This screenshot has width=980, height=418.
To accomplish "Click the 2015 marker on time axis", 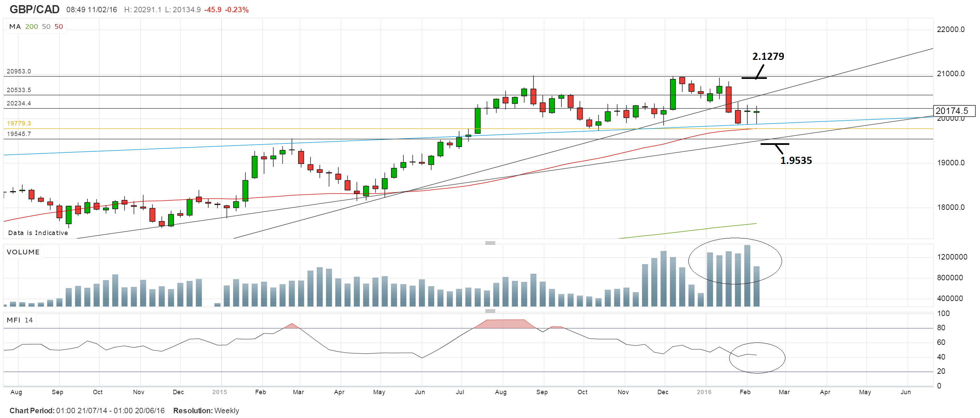I will click(x=219, y=392).
